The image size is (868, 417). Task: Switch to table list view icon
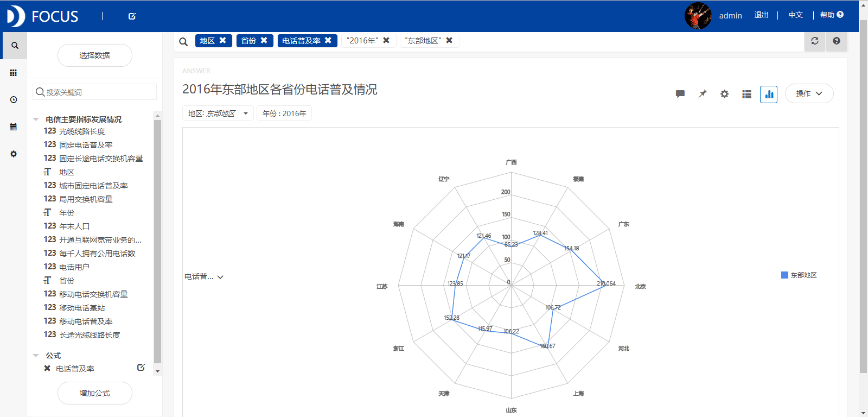(x=746, y=94)
